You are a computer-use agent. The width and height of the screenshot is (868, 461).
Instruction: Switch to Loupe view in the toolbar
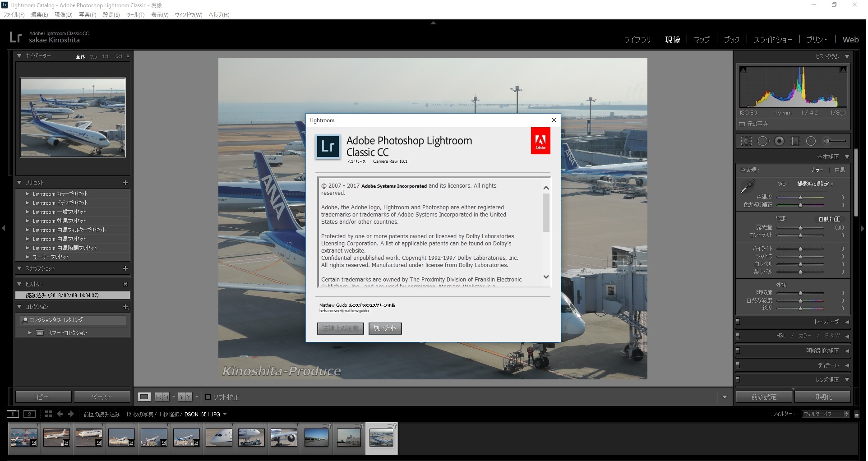point(144,397)
